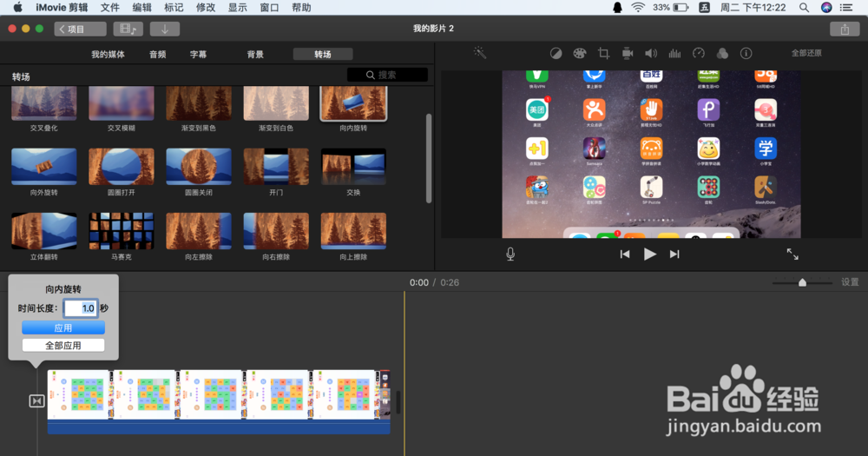Switch to the 音频 tab
Viewport: 868px width, 456px height.
158,55
